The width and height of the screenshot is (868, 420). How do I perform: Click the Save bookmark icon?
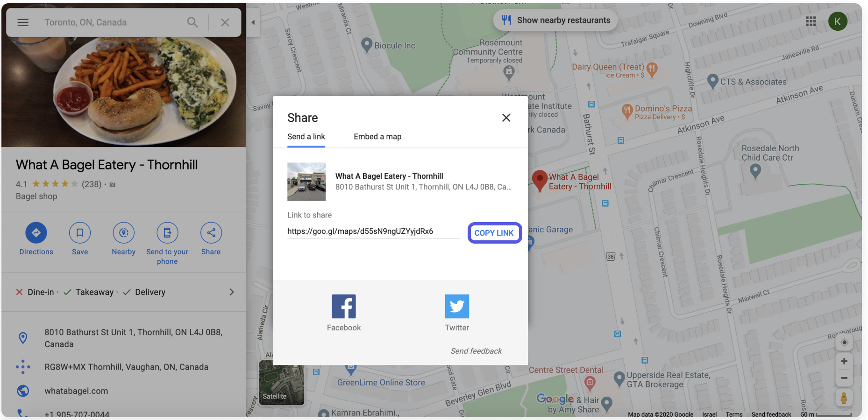pyautogui.click(x=80, y=232)
